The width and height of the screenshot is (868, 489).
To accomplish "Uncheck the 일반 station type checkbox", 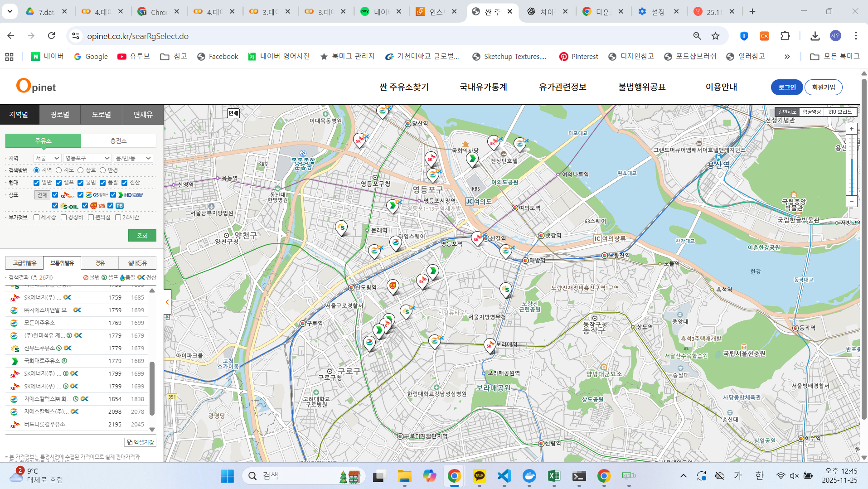I will (x=36, y=183).
